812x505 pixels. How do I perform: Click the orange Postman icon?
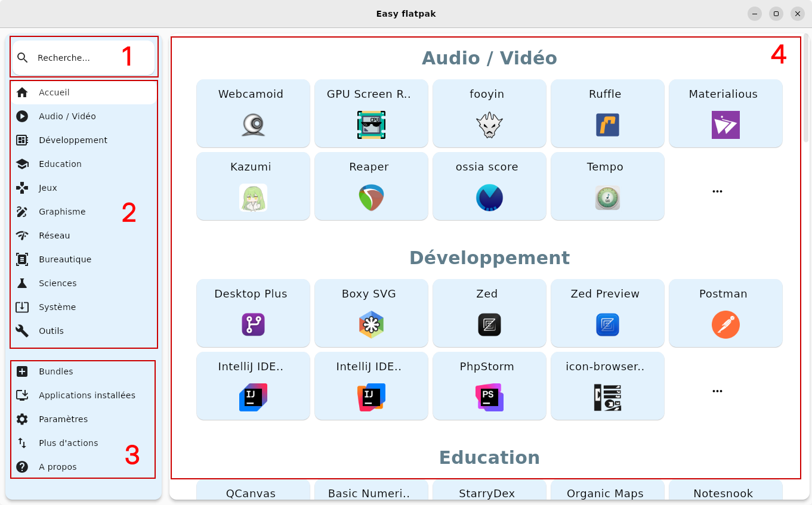[725, 325]
